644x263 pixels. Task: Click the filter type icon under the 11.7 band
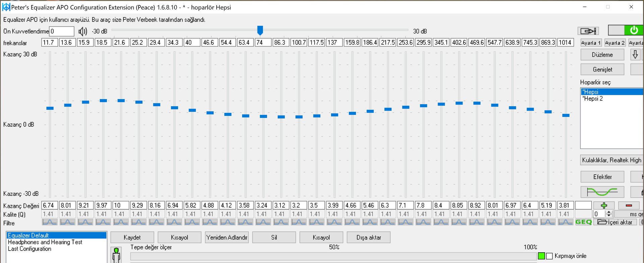(x=50, y=222)
